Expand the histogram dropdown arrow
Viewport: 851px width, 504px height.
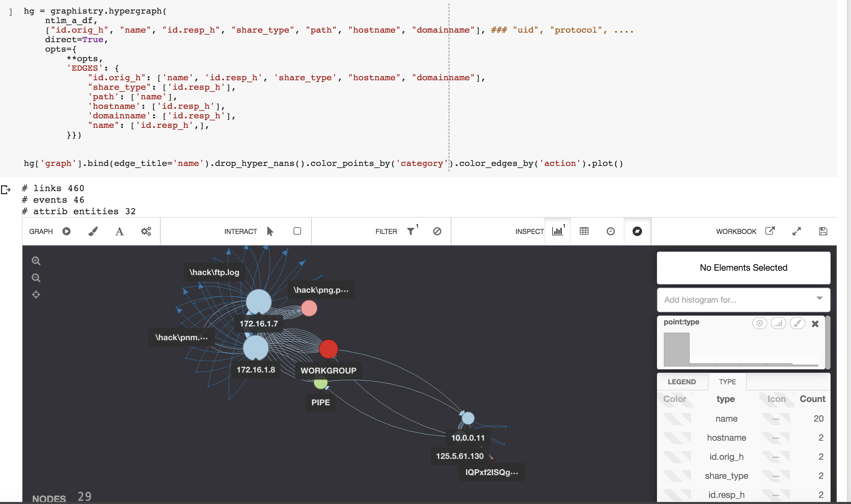pyautogui.click(x=819, y=298)
